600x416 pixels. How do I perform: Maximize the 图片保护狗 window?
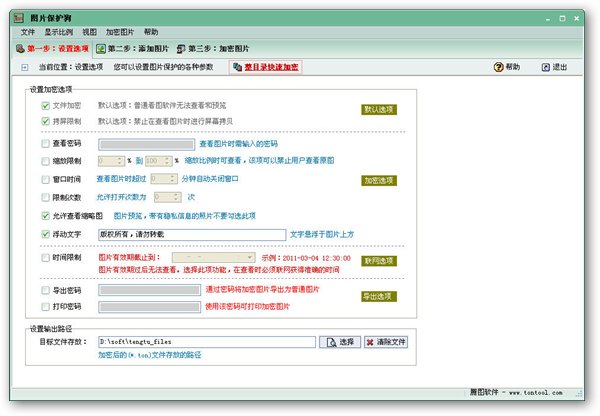562,18
